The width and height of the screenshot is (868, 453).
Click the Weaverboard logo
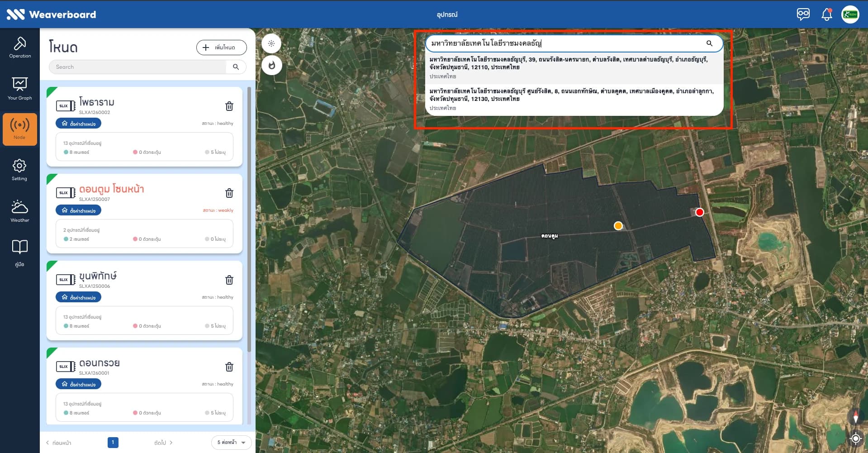pyautogui.click(x=51, y=14)
